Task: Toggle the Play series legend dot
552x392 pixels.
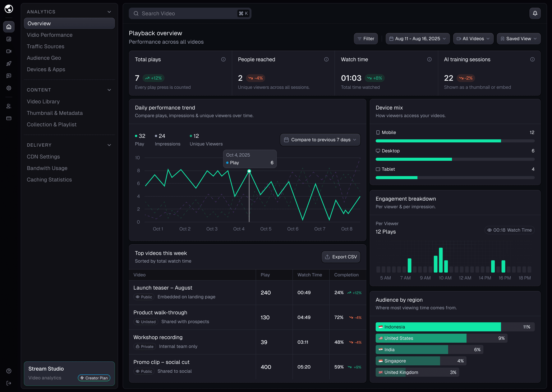Action: [x=136, y=136]
